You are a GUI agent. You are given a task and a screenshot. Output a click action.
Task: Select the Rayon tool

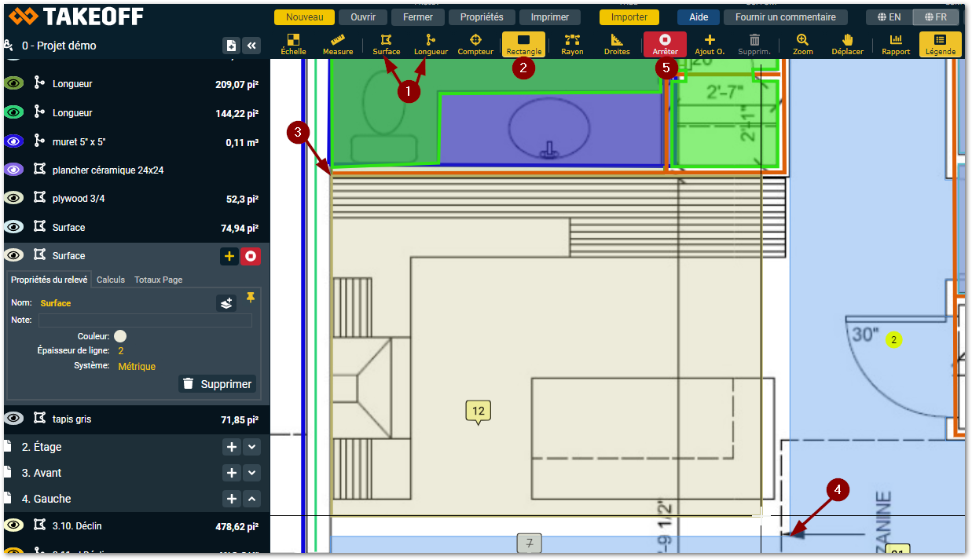click(572, 44)
